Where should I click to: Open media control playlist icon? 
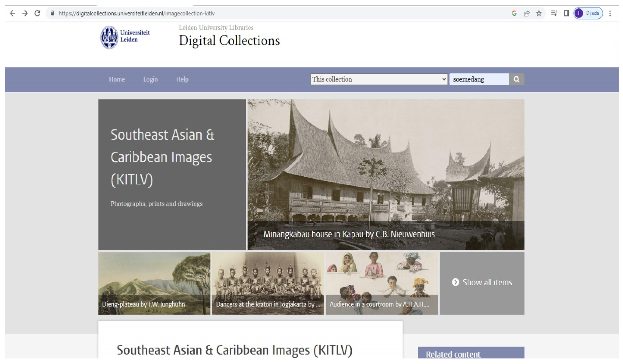pos(554,13)
